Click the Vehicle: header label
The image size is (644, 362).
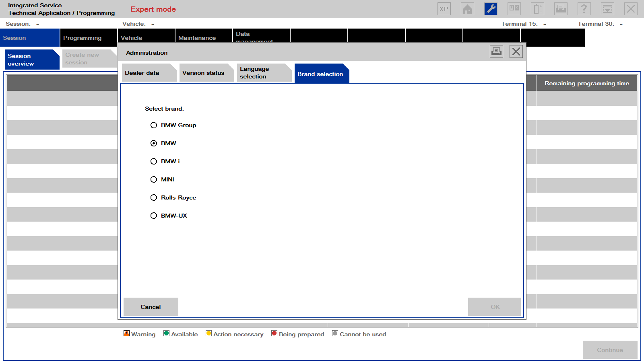(x=134, y=24)
